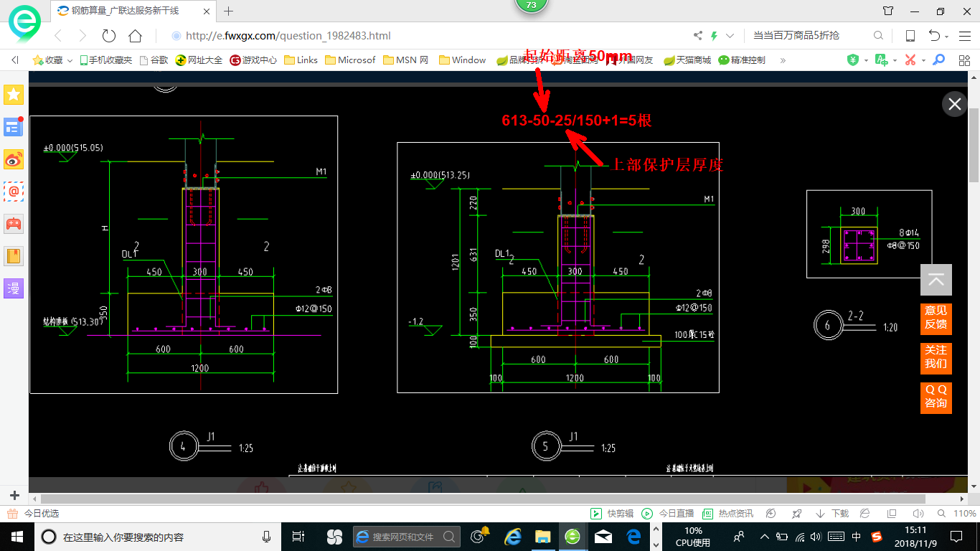This screenshot has width=980, height=551.
Task: Open the browser hamburger menu
Action: [965, 36]
